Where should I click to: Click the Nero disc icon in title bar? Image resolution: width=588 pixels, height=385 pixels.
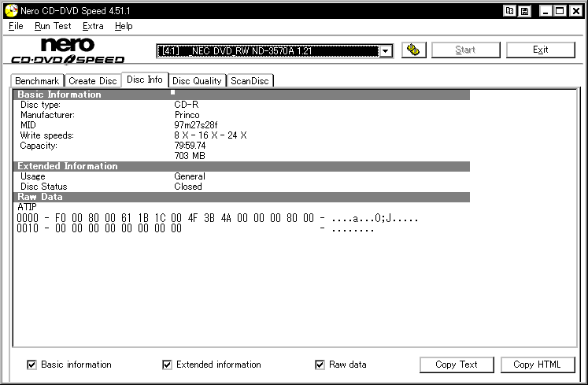coord(11,10)
